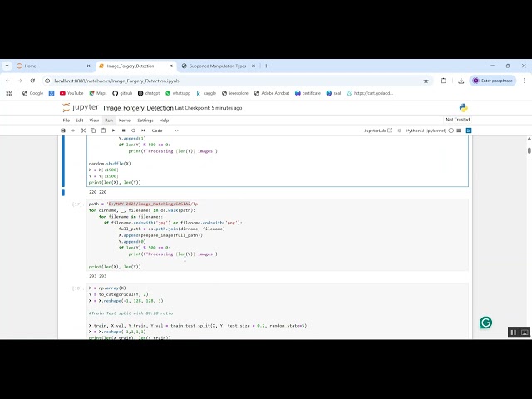The height and width of the screenshot is (399, 532).
Task: Insert a cell below with the plus icon
Action: (73, 131)
